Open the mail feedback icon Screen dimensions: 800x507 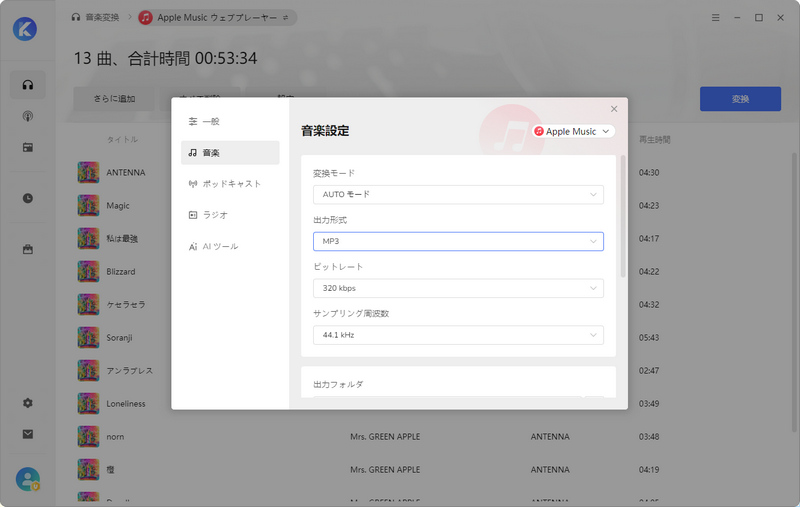click(28, 434)
